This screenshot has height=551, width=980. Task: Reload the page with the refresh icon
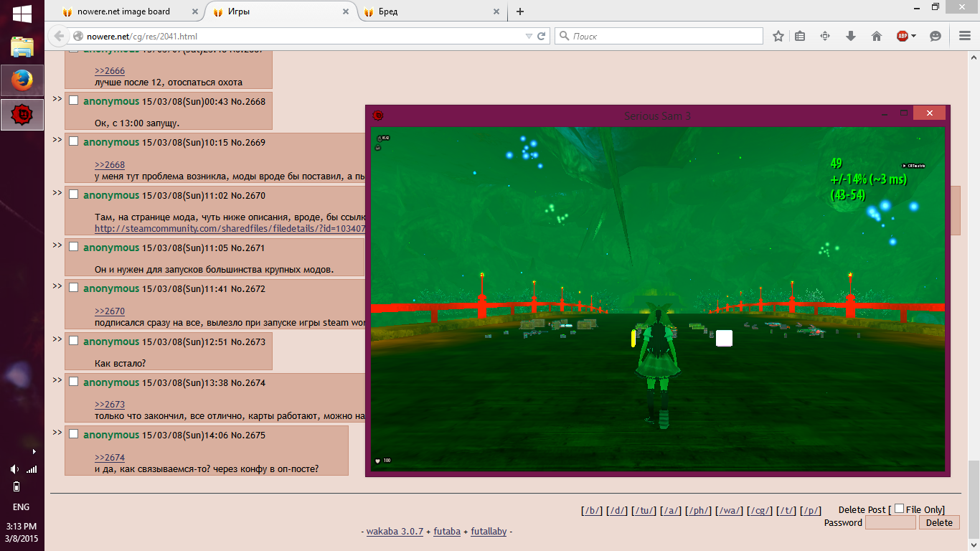pos(542,36)
